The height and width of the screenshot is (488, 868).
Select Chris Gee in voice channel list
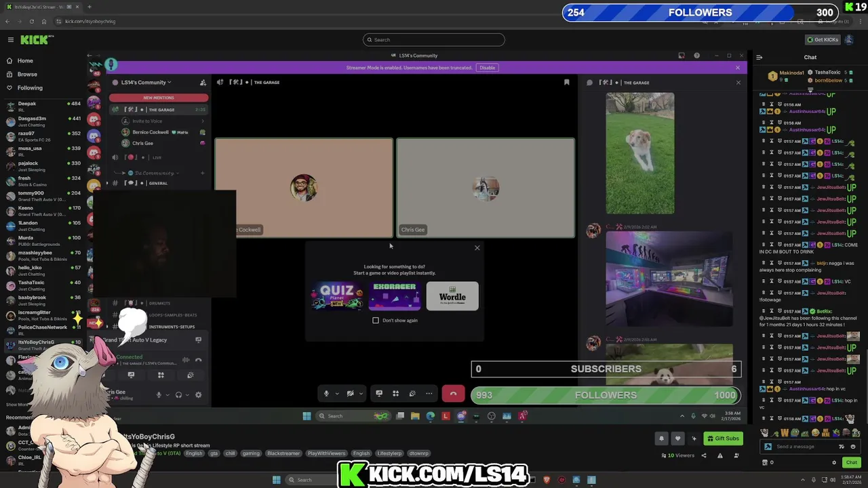163,144
